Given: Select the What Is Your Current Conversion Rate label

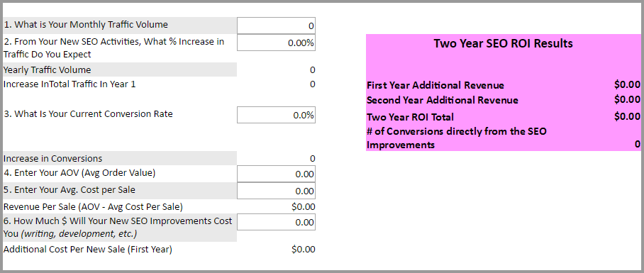Looking at the screenshot, I should coord(89,114).
